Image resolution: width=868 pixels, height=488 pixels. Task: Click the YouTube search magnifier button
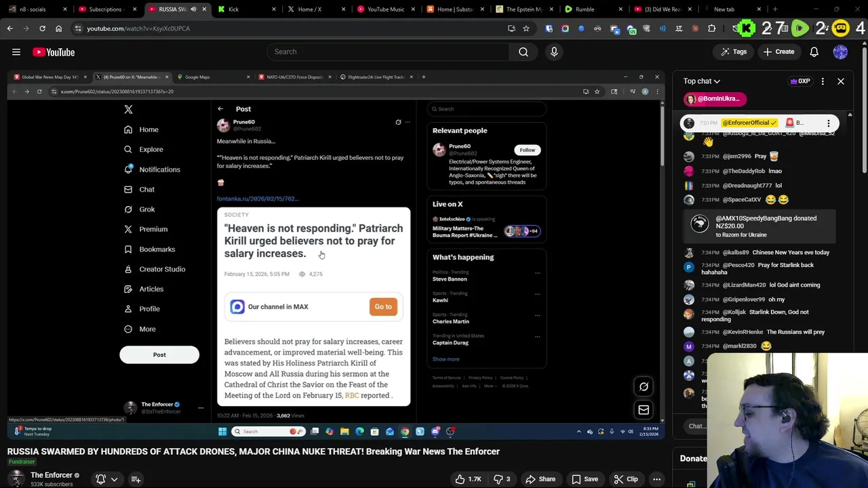[524, 52]
